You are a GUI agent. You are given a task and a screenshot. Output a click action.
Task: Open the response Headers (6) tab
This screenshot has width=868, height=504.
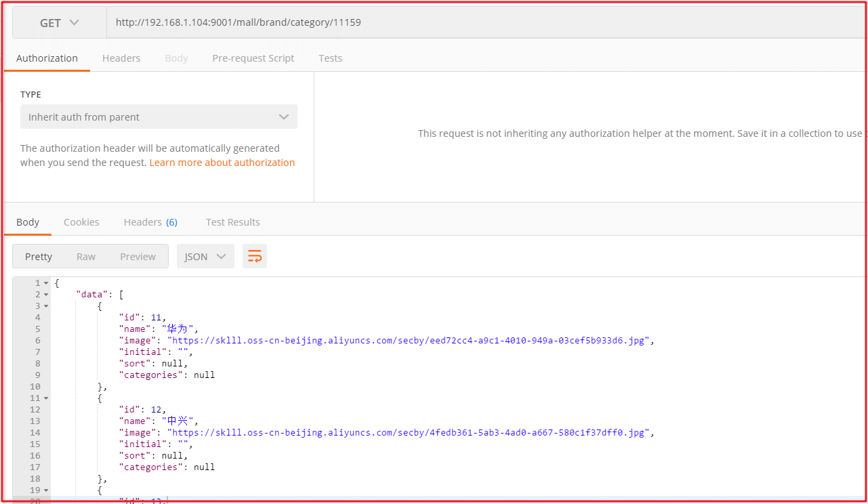[x=150, y=222]
